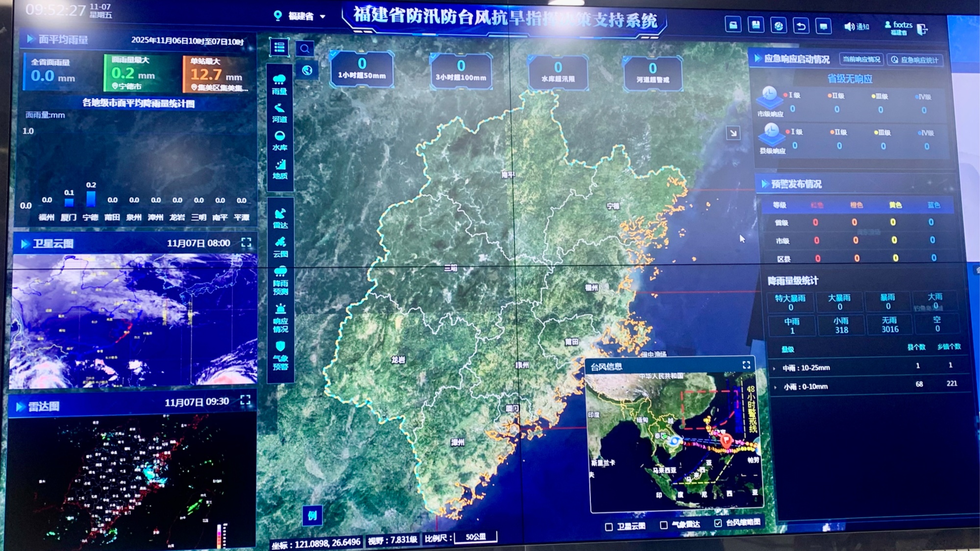This screenshot has height=551, width=980.
Task: Toggle the list menu icon above sidebar
Action: (x=279, y=48)
